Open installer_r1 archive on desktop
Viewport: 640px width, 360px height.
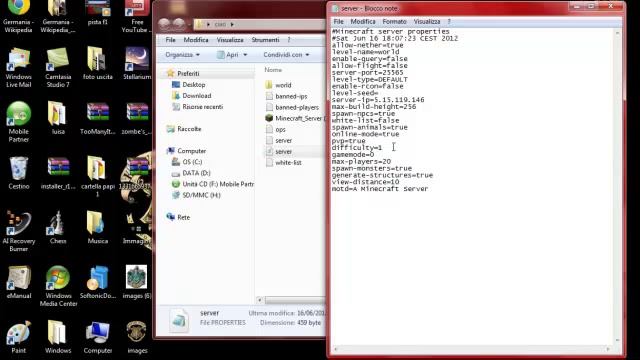click(x=58, y=173)
